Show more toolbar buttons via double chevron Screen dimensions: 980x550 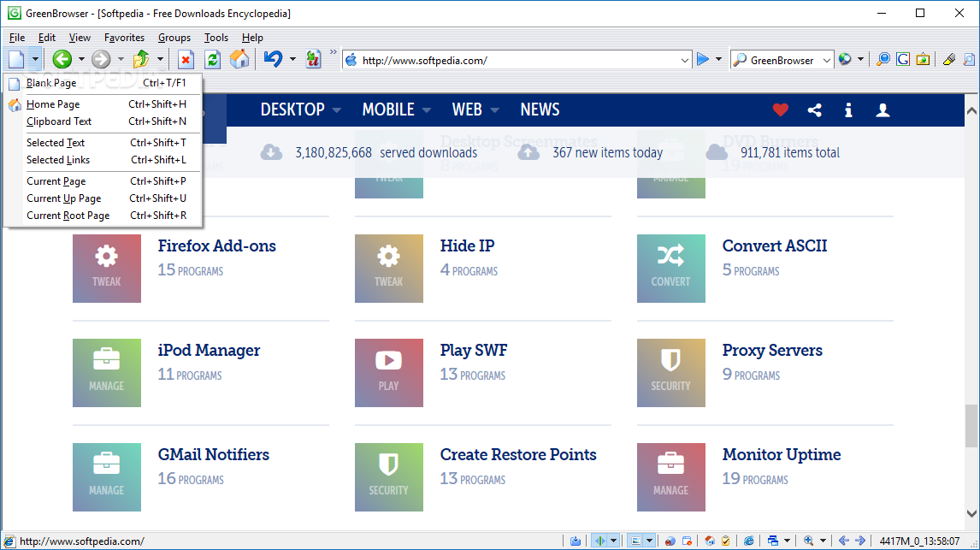(334, 52)
